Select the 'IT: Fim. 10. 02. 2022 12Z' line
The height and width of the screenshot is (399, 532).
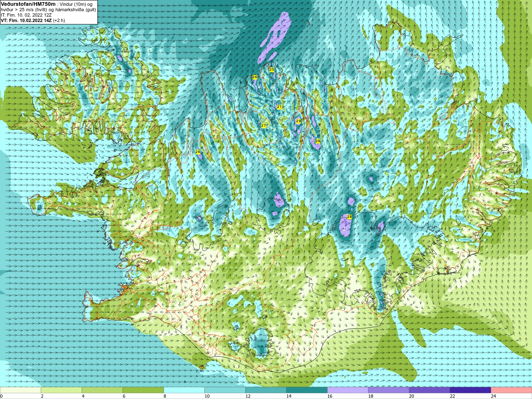click(26, 15)
